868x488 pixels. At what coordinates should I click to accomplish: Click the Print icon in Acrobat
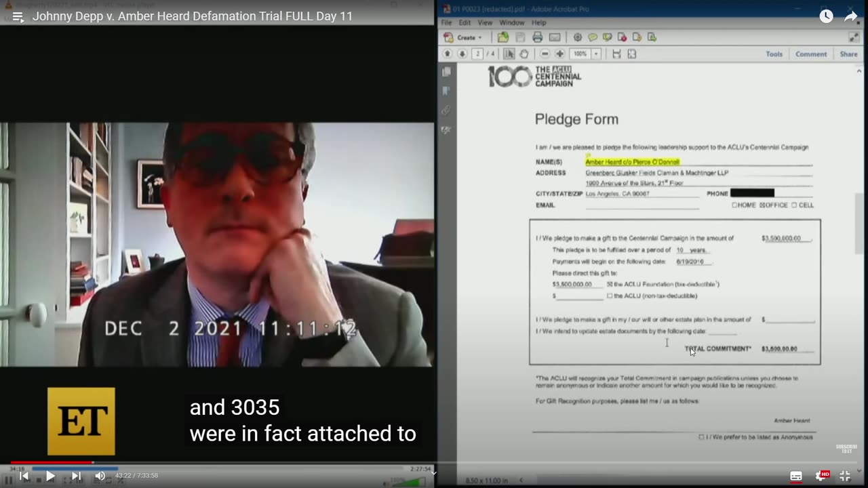point(537,37)
